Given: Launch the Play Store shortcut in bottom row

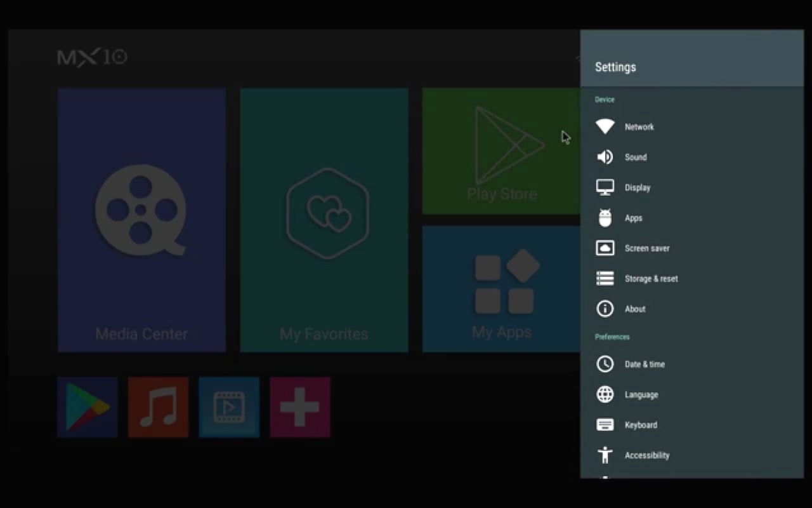Looking at the screenshot, I should (88, 407).
